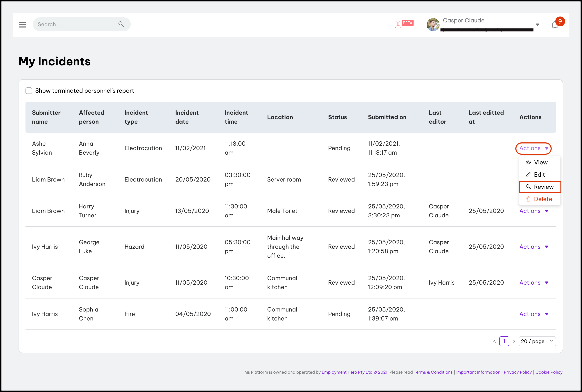582x392 pixels.
Task: Click next page arrow in pagination
Action: click(x=514, y=341)
